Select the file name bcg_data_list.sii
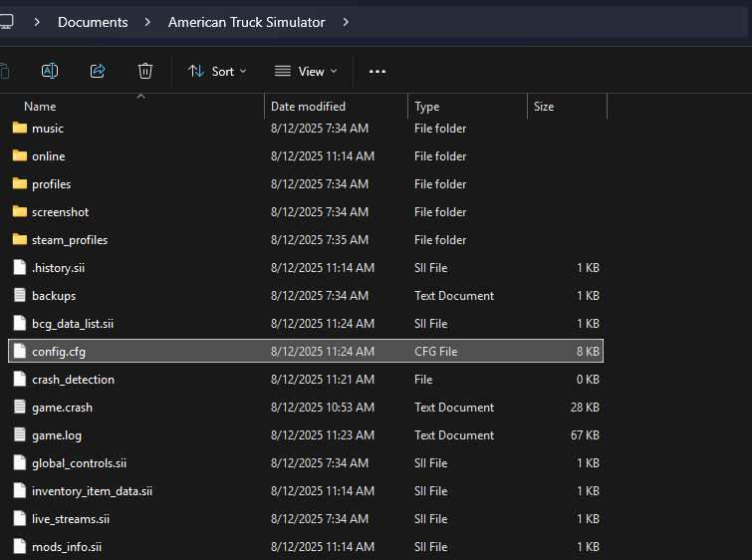This screenshot has height=560, width=752. tap(73, 324)
